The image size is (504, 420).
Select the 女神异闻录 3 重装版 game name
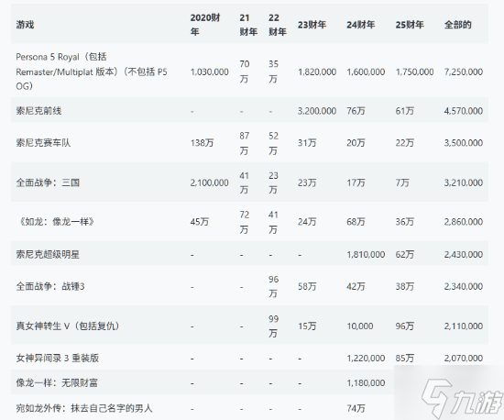58,358
